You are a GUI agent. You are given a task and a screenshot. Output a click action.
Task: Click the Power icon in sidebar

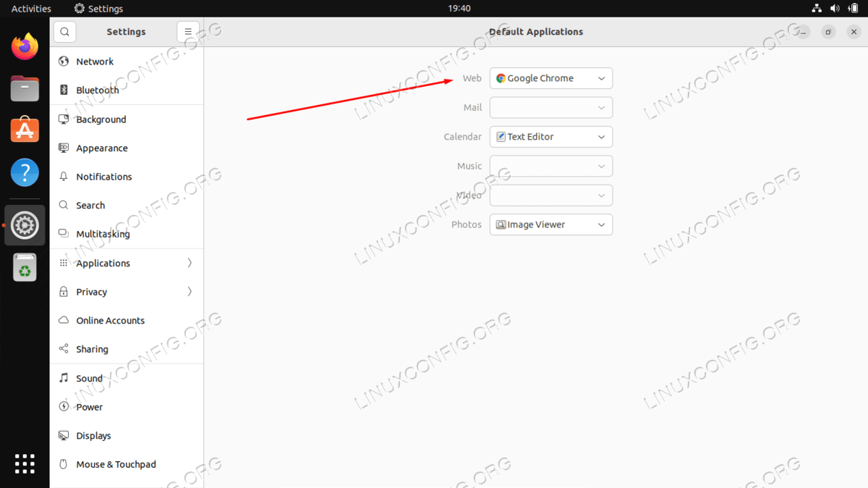tap(64, 407)
